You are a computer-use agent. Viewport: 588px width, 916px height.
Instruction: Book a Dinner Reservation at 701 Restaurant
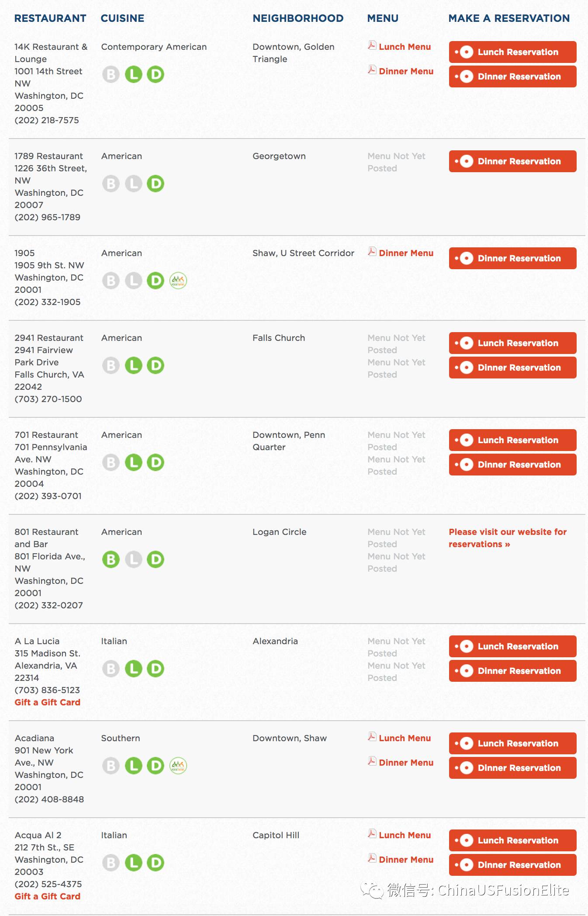tap(513, 465)
